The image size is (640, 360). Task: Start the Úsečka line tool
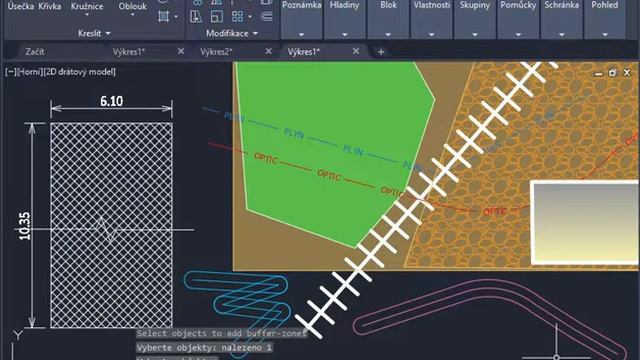pos(21,6)
